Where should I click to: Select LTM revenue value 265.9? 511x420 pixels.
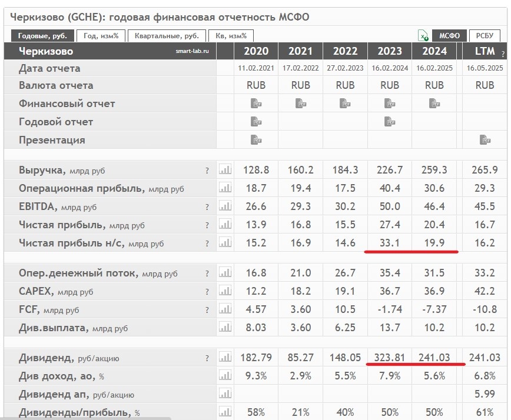(x=485, y=169)
